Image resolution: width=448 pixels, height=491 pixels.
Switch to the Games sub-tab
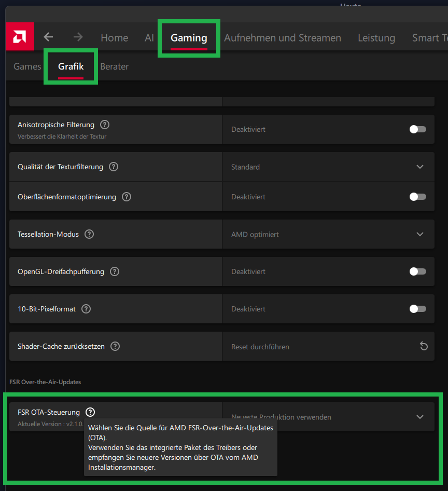coord(27,66)
